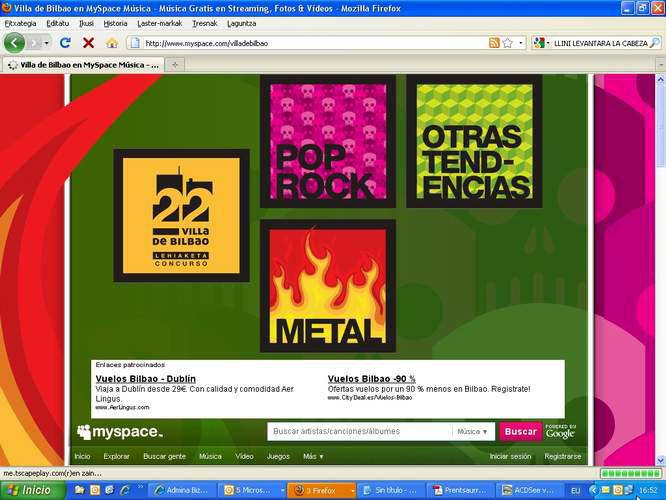
Task: Expand hidden tray icons arrow
Action: (593, 491)
